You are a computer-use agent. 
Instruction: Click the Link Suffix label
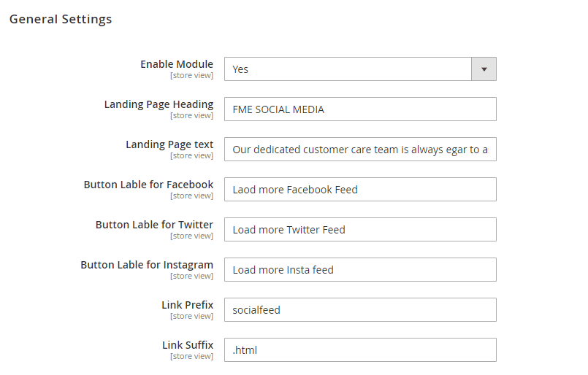tap(188, 345)
